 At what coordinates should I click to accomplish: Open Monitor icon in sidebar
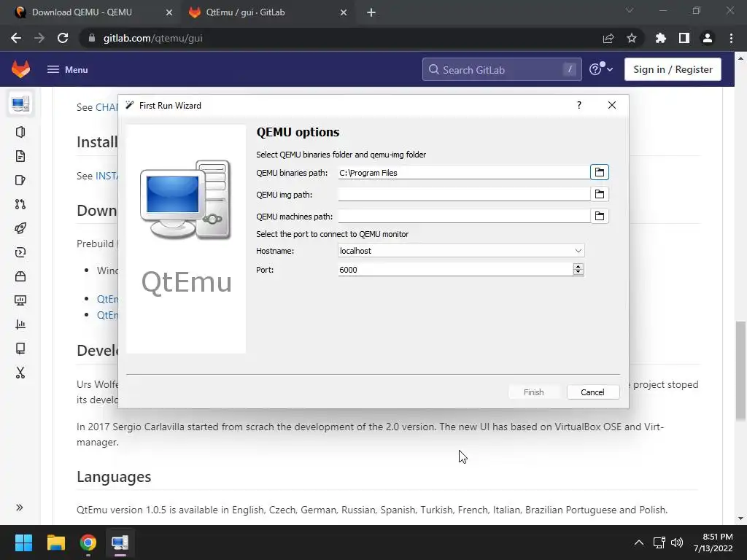click(x=20, y=300)
